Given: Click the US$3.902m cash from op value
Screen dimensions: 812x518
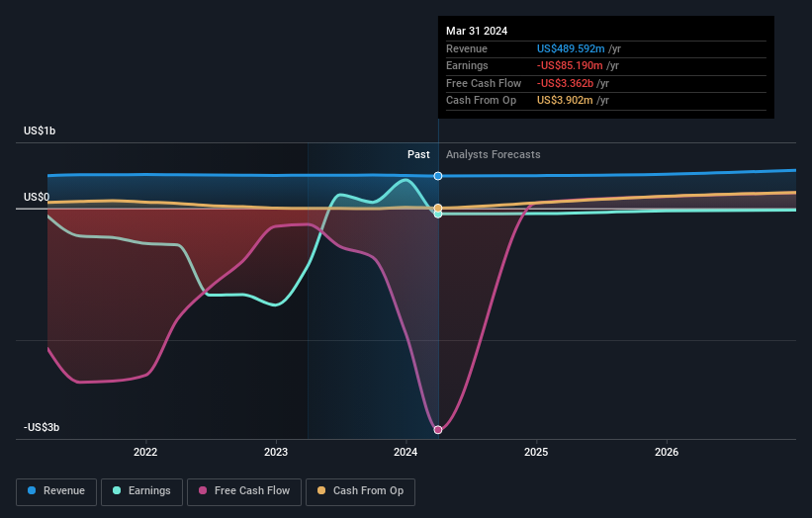Looking at the screenshot, I should 565,101.
